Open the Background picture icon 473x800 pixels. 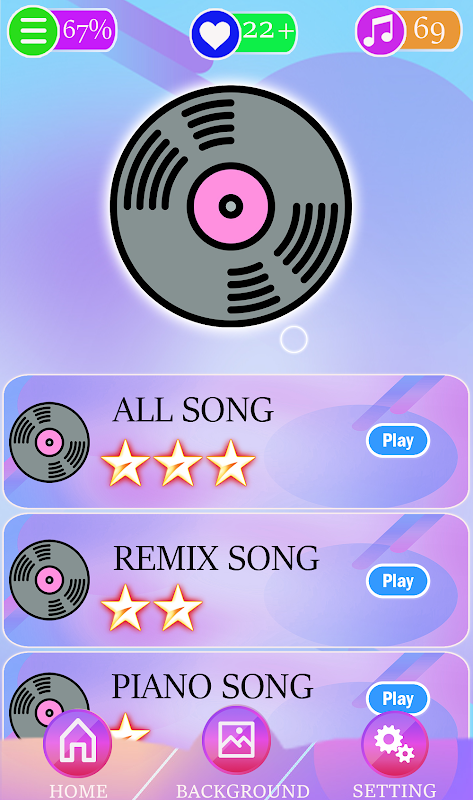pyautogui.click(x=236, y=740)
